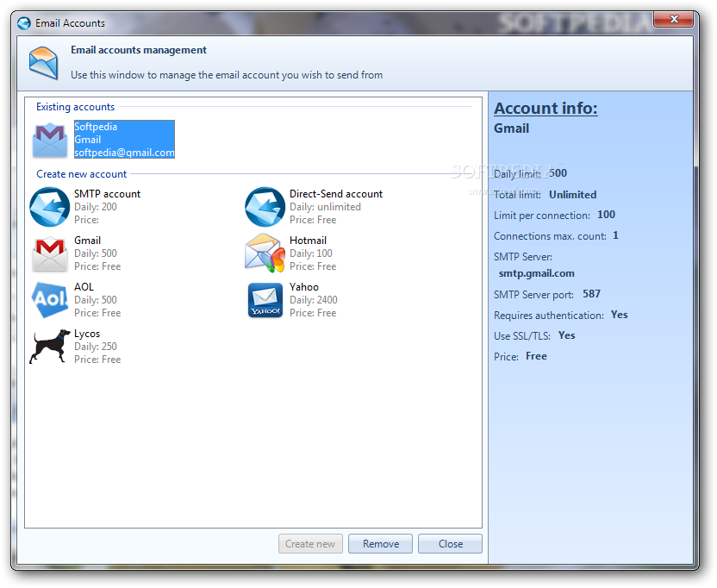Click the SMTP Server port value 587
717x588 pixels.
coord(591,294)
